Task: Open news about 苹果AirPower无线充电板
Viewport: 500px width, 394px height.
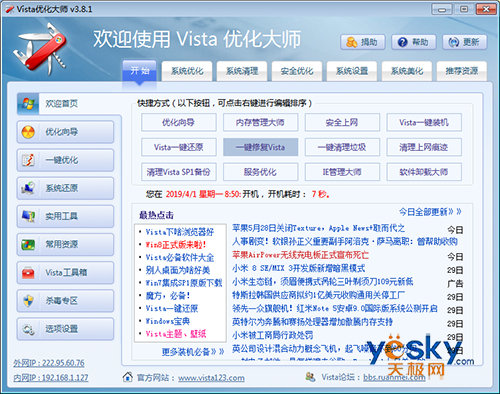Action: pyautogui.click(x=300, y=255)
